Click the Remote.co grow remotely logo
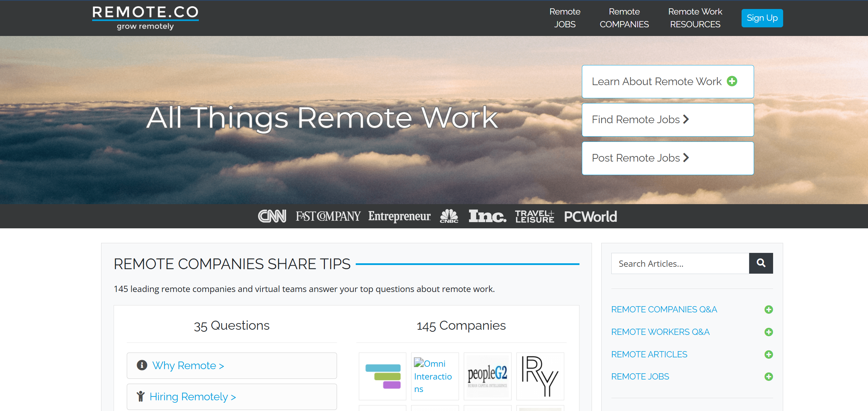 click(x=145, y=18)
